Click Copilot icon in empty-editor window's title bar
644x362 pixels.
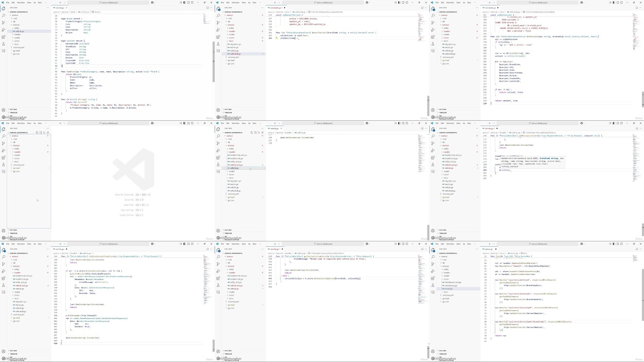[152, 123]
